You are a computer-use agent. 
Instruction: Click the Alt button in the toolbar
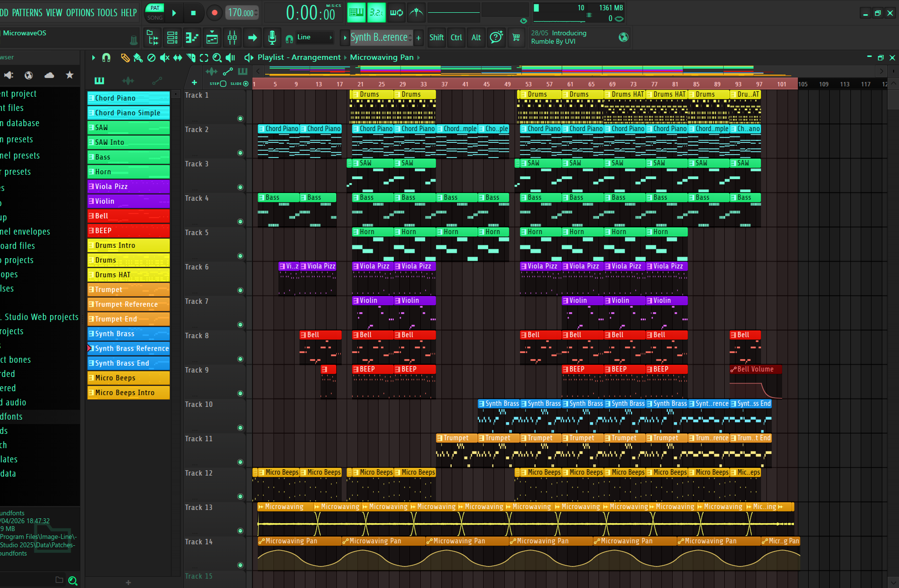pos(476,37)
